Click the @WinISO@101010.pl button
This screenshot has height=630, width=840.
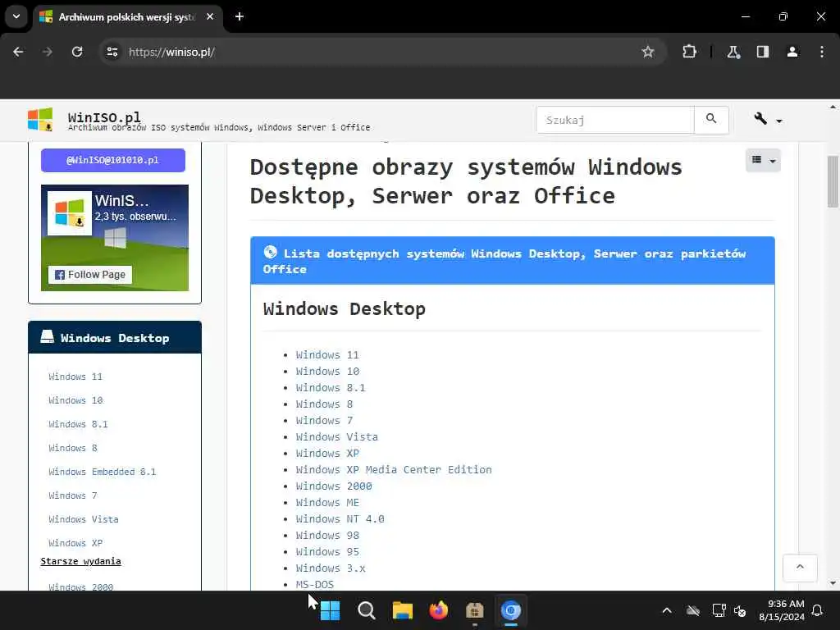click(113, 160)
